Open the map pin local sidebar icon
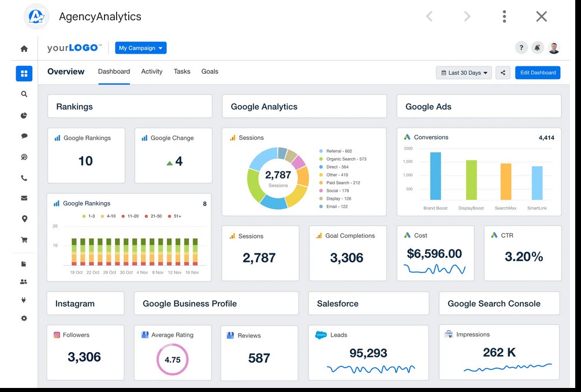The width and height of the screenshot is (581, 392). pos(24,219)
